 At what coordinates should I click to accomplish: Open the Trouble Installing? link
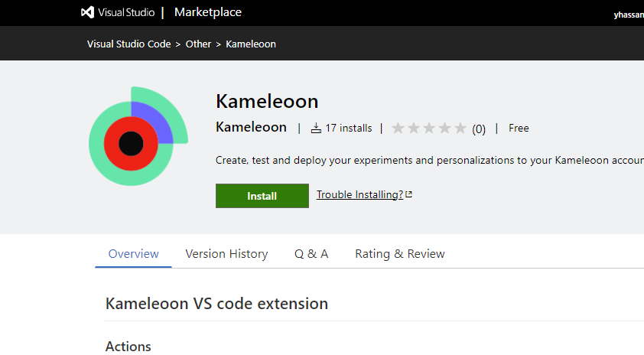pos(359,195)
